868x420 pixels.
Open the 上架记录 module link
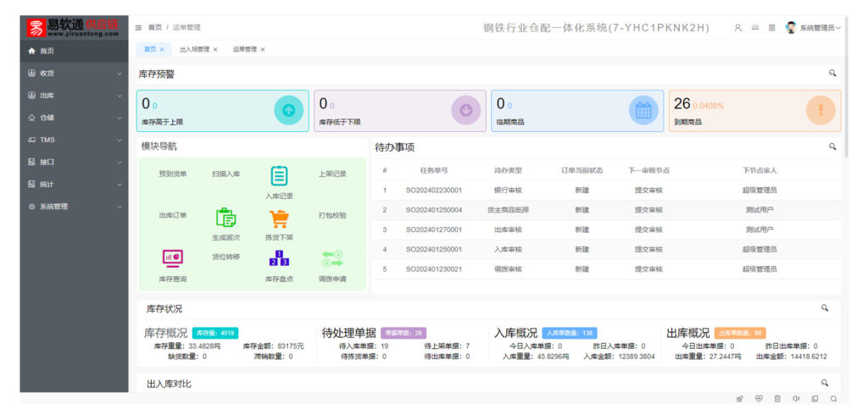pos(332,174)
